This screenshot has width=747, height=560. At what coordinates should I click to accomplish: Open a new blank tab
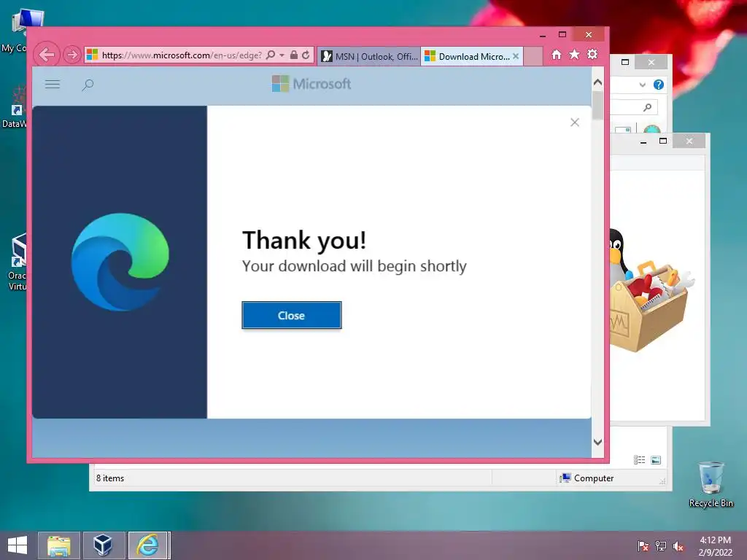[x=533, y=56]
